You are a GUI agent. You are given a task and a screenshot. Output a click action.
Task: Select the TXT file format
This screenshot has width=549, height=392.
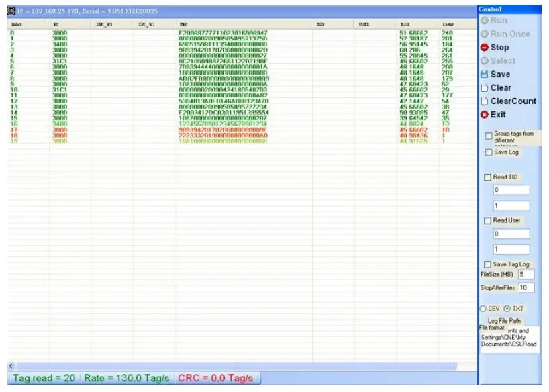point(507,309)
